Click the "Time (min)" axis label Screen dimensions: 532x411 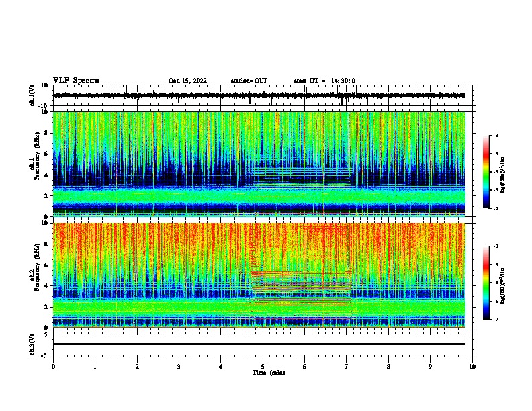pos(269,373)
